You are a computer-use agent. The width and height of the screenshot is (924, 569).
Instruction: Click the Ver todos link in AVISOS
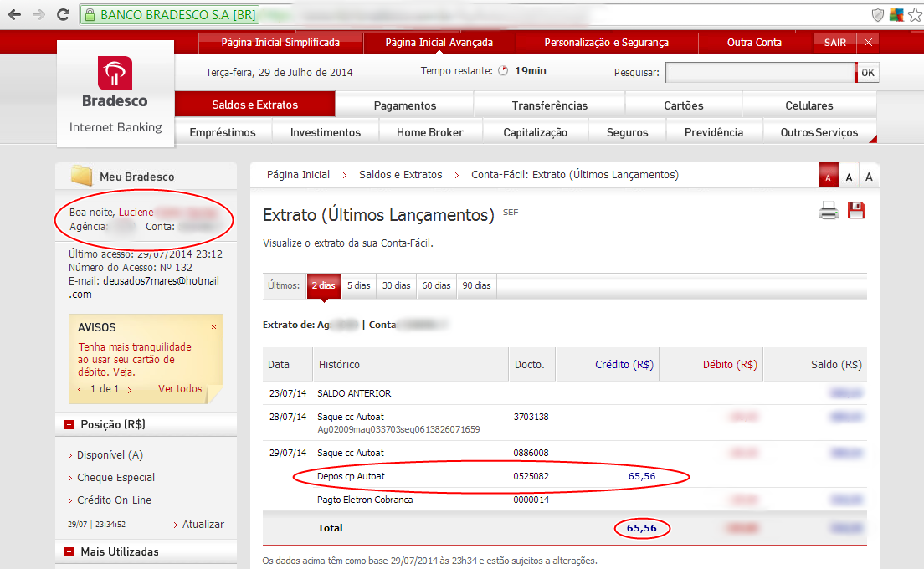[180, 389]
